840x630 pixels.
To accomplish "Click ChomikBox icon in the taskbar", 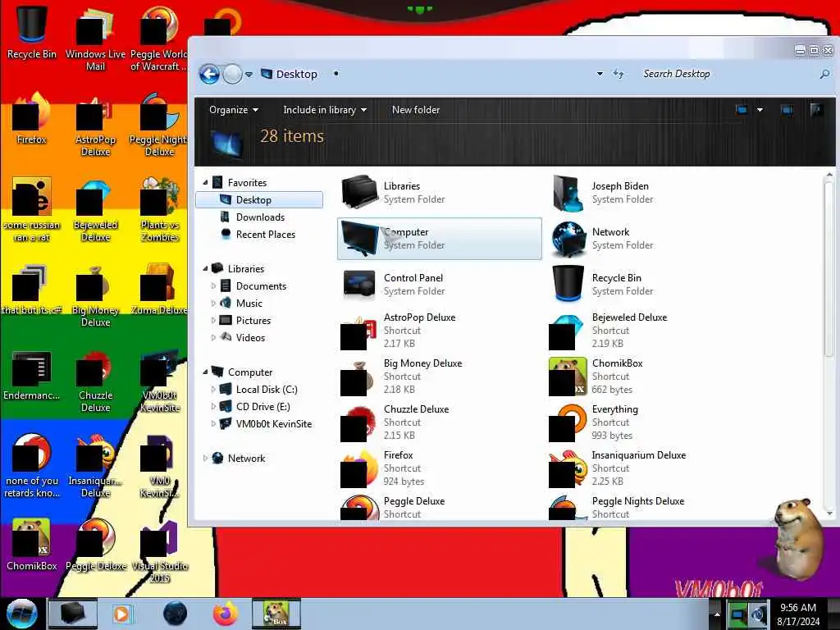I will (x=276, y=614).
